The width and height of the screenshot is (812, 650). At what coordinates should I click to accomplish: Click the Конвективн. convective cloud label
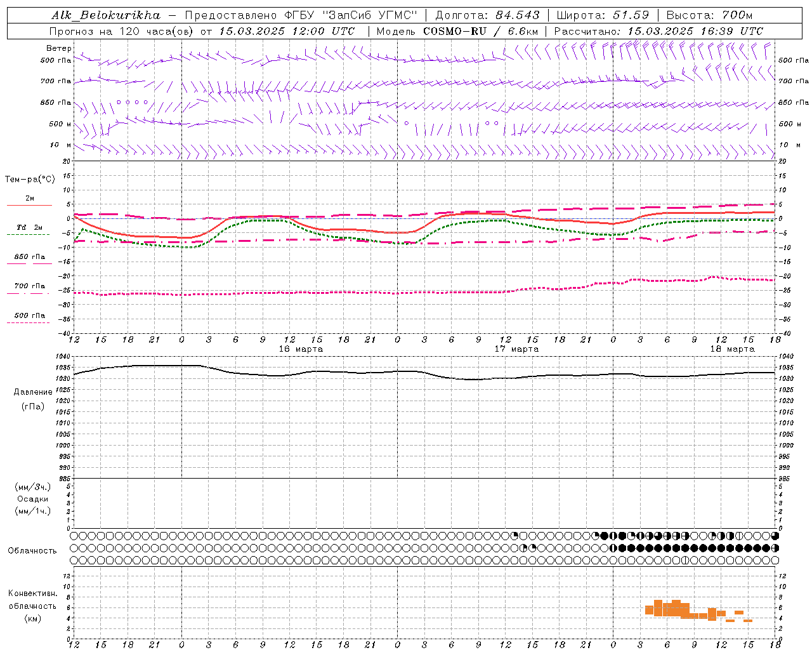tap(32, 594)
